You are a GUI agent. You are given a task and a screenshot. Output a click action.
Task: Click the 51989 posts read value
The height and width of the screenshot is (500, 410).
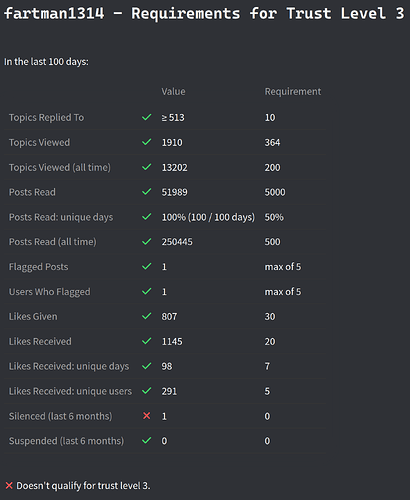(174, 192)
